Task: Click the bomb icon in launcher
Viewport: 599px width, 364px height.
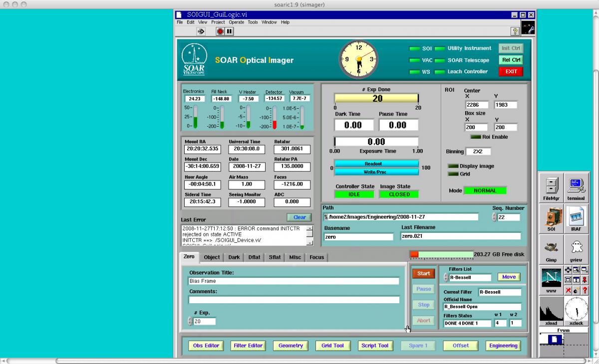Action: 576,290
